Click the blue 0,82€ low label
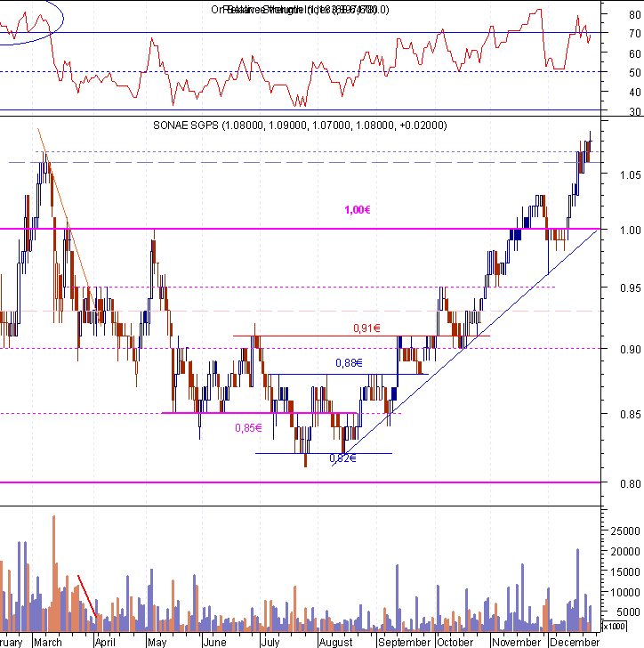This screenshot has height=648, width=644. click(342, 458)
